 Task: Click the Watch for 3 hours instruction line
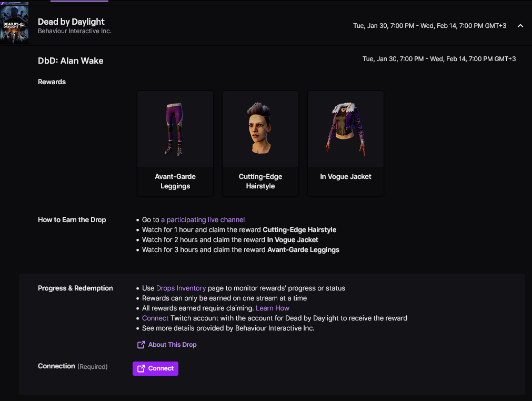click(240, 249)
